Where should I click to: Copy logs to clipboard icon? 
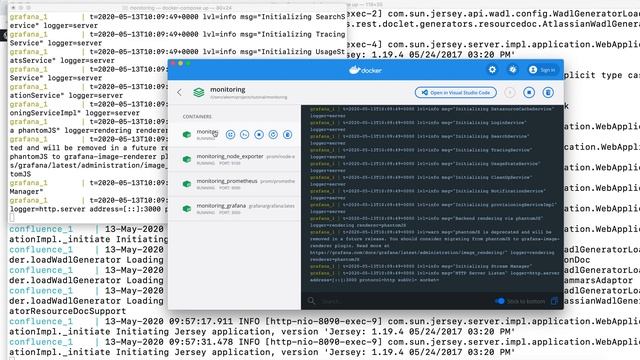point(554,301)
